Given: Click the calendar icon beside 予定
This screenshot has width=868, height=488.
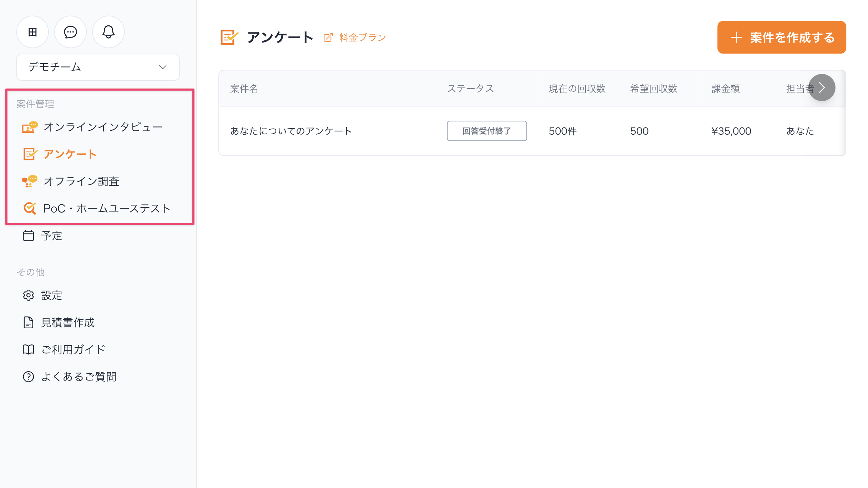Looking at the screenshot, I should click(x=29, y=236).
